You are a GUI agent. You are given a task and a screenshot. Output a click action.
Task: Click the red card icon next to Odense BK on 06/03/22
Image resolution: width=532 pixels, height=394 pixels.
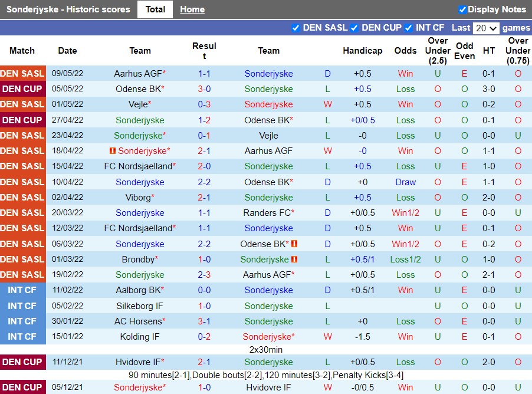pyautogui.click(x=294, y=244)
